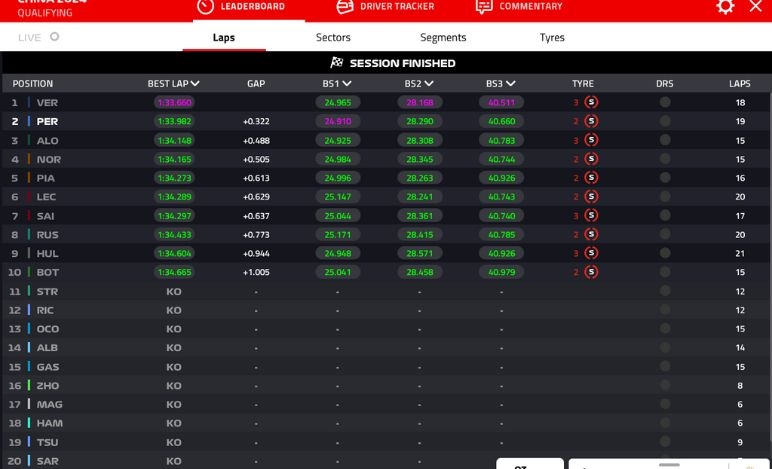Click the soft tyre icon for BOT
This screenshot has height=469, width=772.
tap(591, 272)
